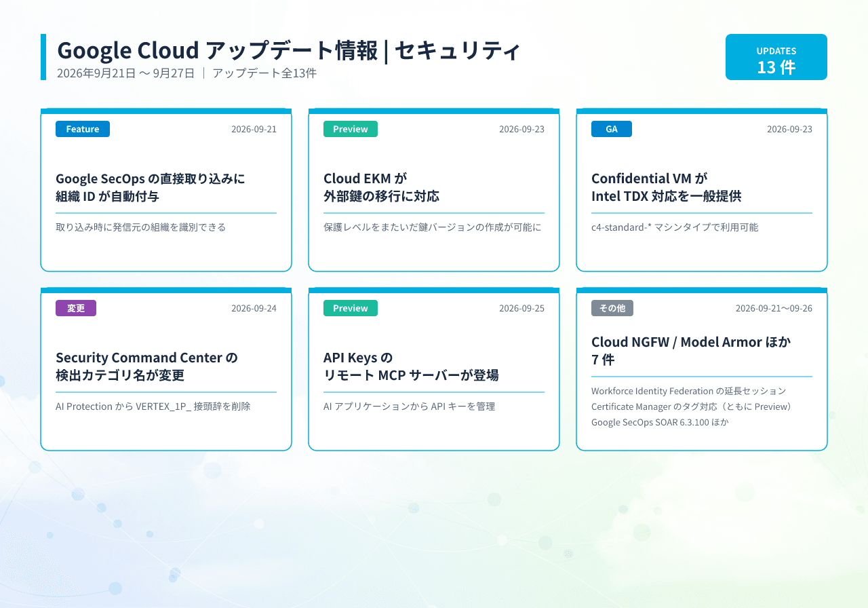This screenshot has width=868, height=608.
Task: Click the description mentioning VERTEX_1P_ 接頭辞を削除
Action: click(x=153, y=406)
